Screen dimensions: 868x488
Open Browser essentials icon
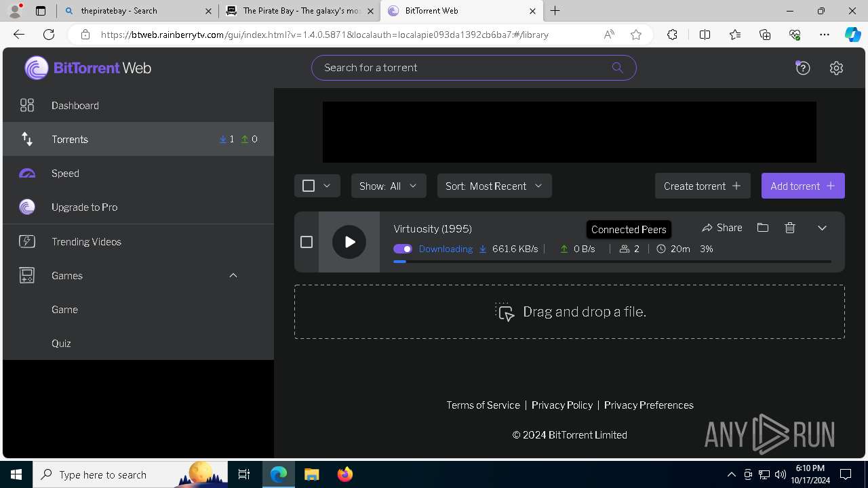click(x=795, y=35)
